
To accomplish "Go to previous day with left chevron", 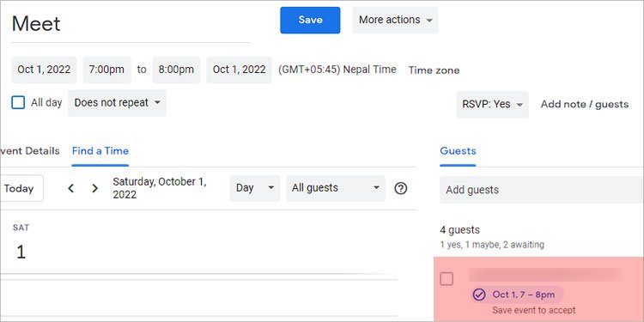I will pyautogui.click(x=71, y=189).
